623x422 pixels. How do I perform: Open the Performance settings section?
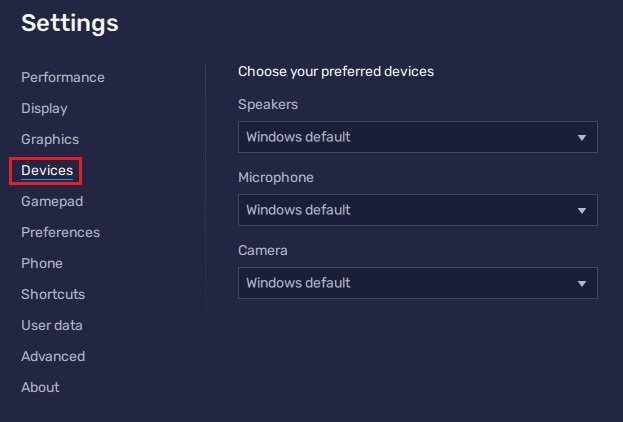coord(63,77)
